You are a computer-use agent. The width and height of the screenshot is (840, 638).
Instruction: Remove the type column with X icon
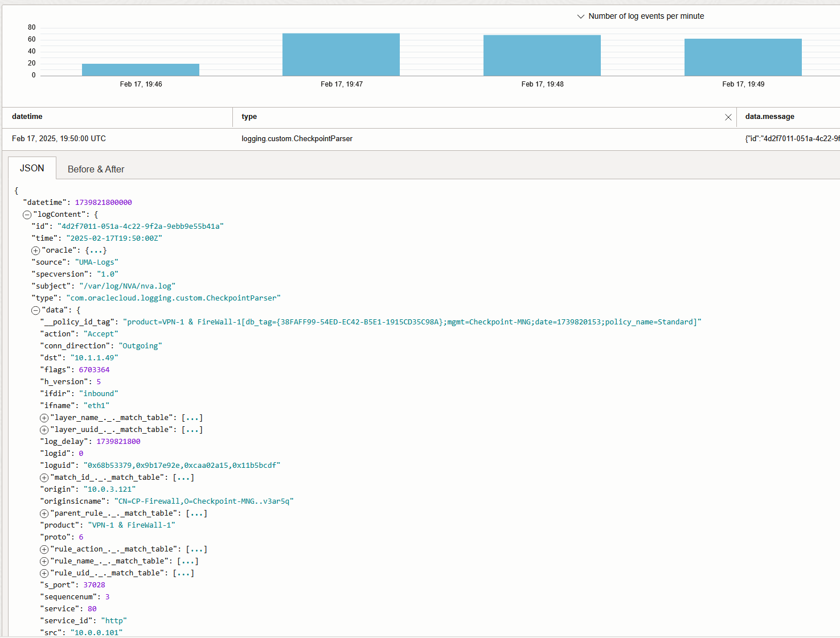pos(728,117)
